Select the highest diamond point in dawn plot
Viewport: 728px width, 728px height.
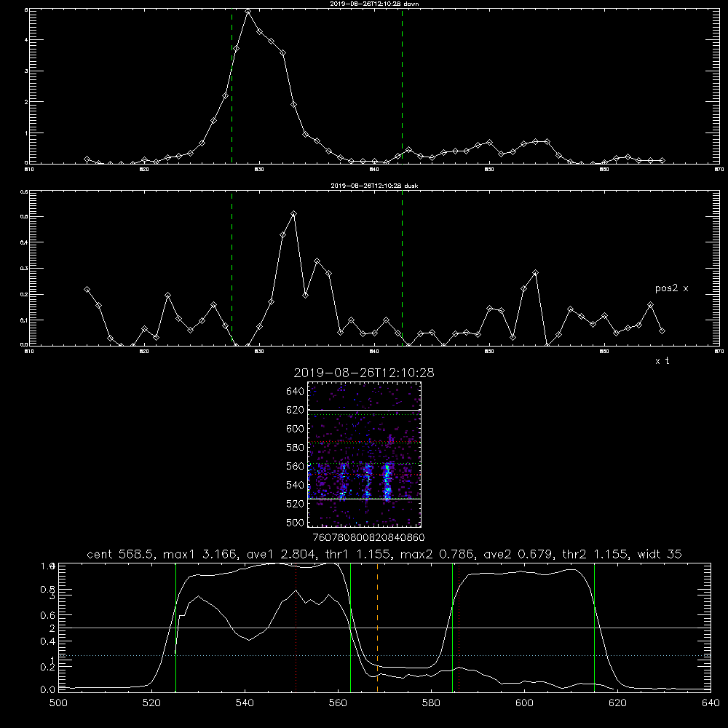pyautogui.click(x=248, y=12)
